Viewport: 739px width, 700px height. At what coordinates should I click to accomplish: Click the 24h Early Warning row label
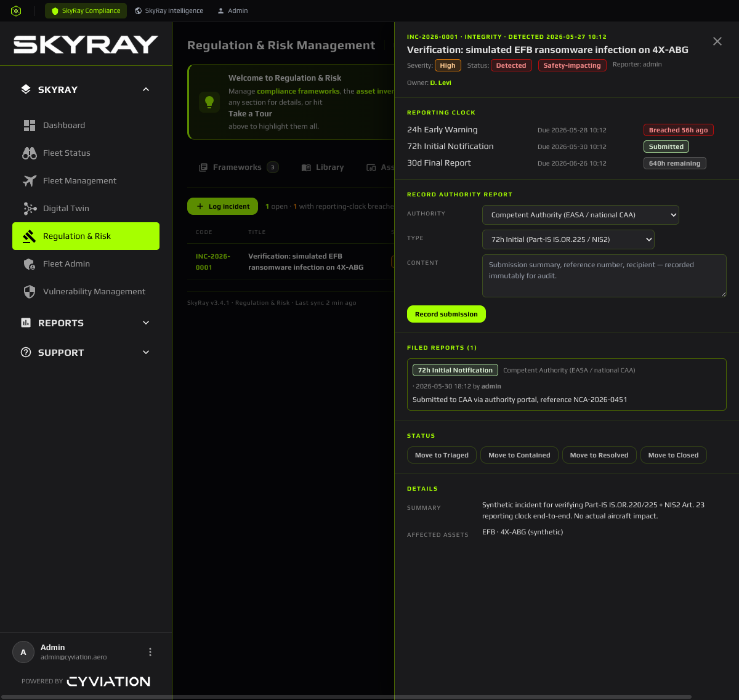coord(442,130)
